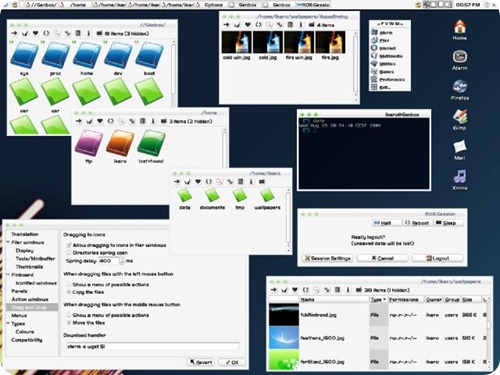Click the info icon in //Genbox/ window toolbar
This screenshot has width=500, height=375.
click(88, 33)
